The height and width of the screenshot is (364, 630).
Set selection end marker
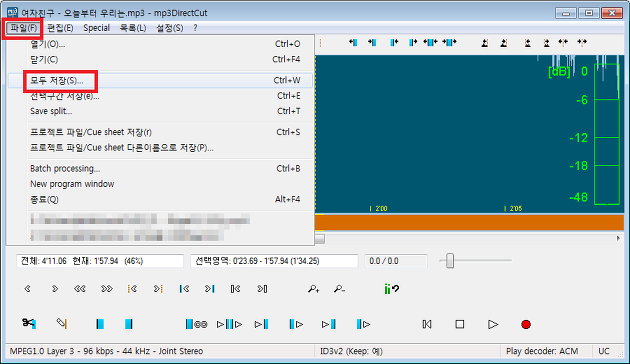click(x=129, y=324)
